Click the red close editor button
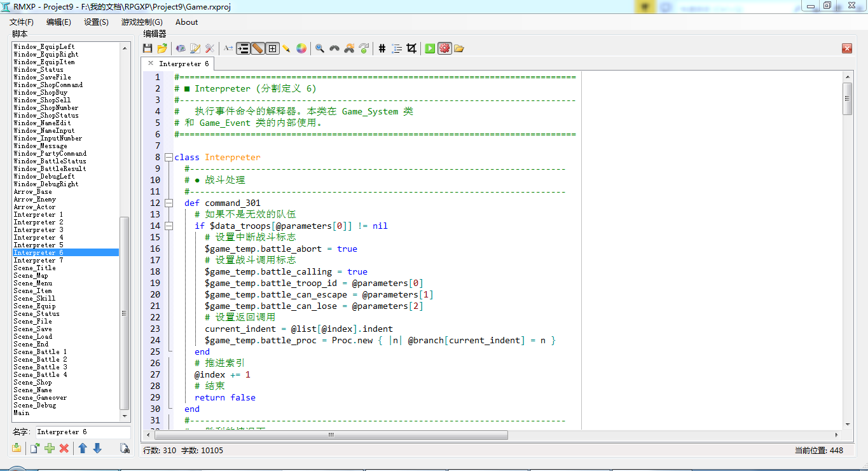 [847, 48]
